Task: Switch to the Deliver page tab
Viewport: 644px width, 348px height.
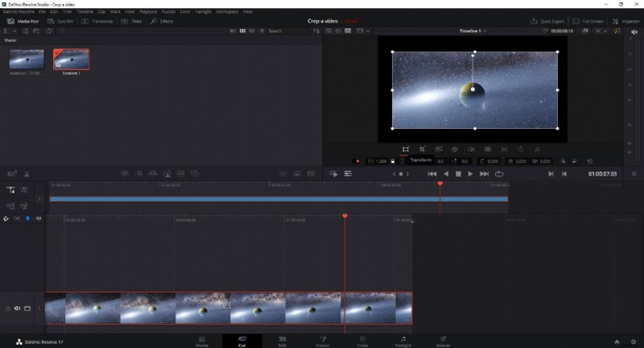Action: pos(444,341)
